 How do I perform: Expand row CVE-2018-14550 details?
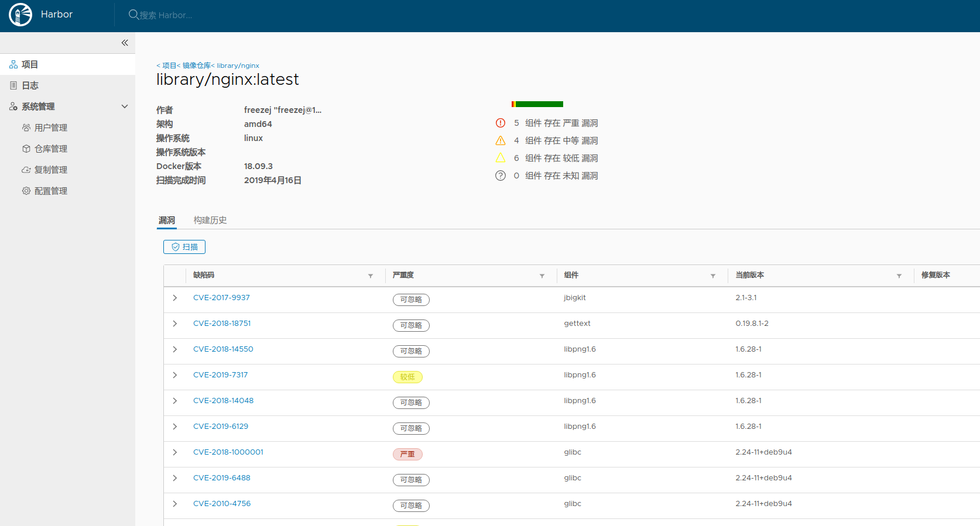click(x=175, y=349)
